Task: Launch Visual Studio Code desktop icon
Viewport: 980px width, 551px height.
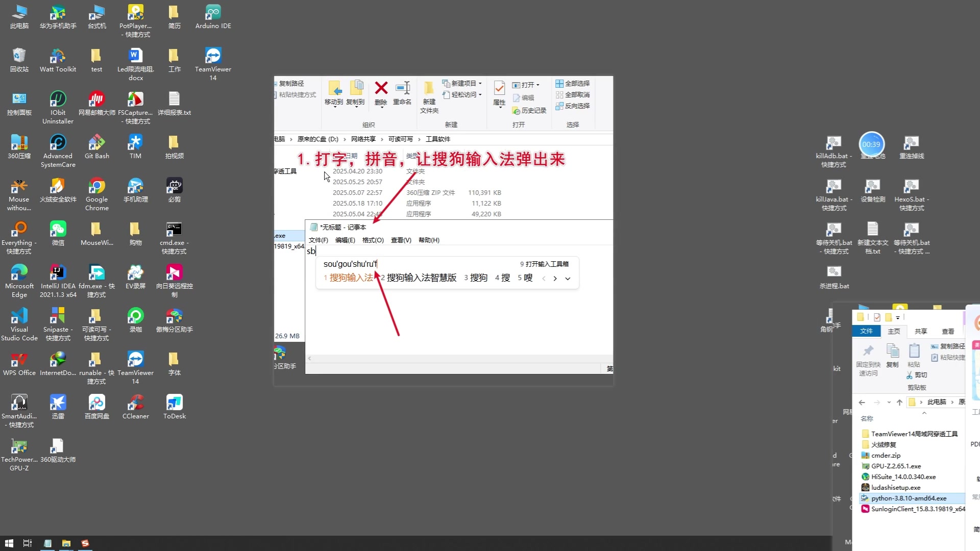Action: coord(19,317)
